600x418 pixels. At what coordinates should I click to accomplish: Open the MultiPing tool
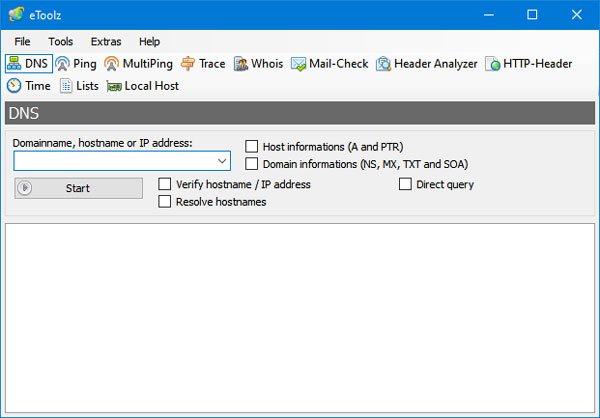coord(138,64)
